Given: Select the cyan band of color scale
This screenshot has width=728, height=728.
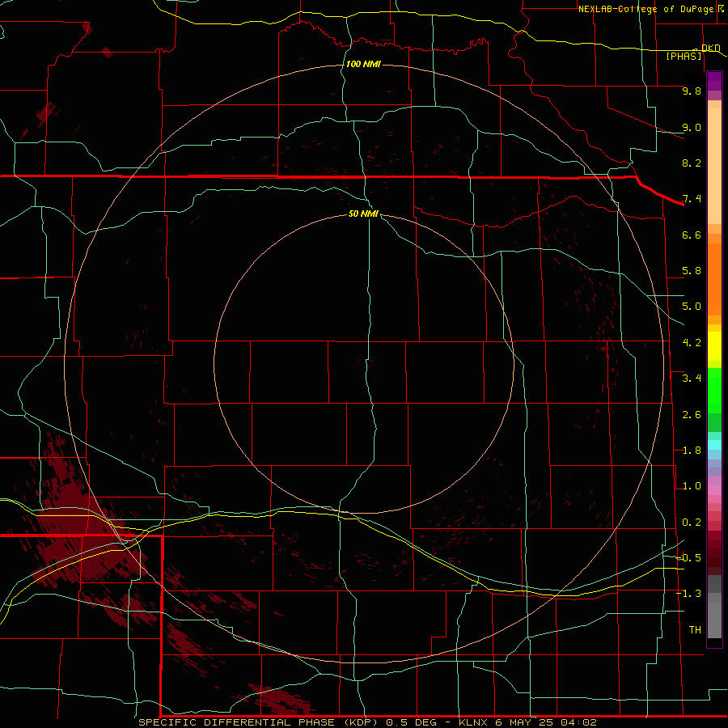Looking at the screenshot, I should [x=714, y=444].
